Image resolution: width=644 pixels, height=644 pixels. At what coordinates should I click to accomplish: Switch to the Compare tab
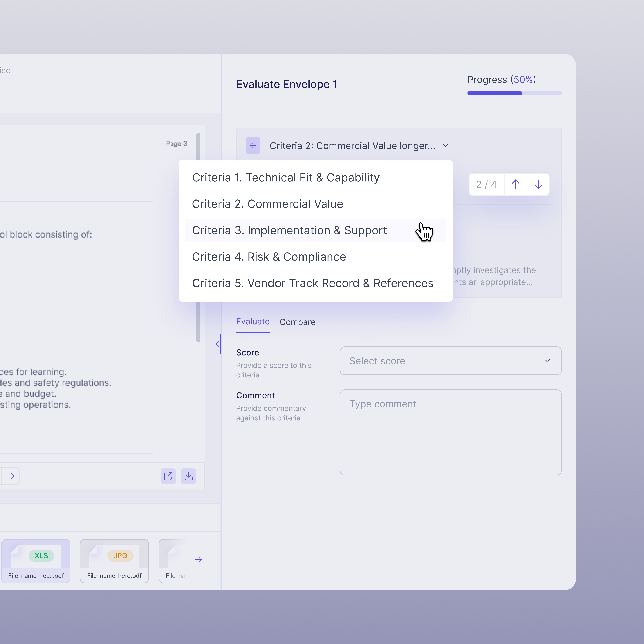297,322
